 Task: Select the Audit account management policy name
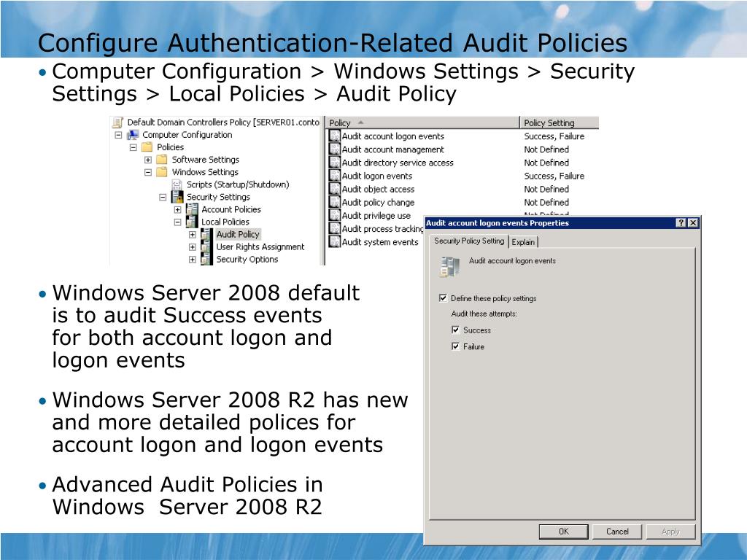point(393,149)
